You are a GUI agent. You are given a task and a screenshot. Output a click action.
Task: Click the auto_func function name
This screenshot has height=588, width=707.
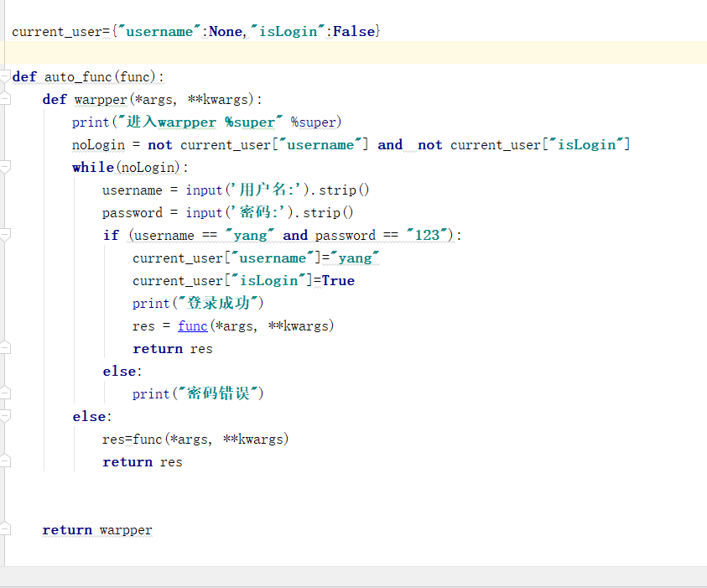point(77,77)
